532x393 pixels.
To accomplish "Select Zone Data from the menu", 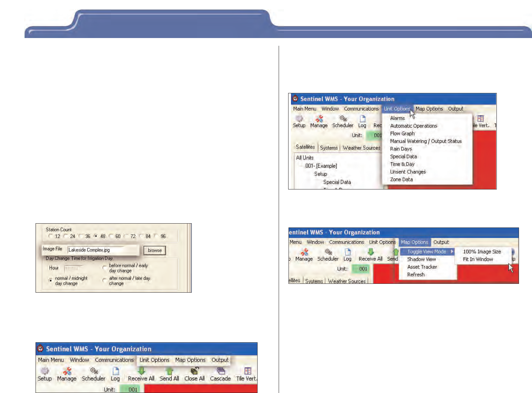I will tap(401, 180).
